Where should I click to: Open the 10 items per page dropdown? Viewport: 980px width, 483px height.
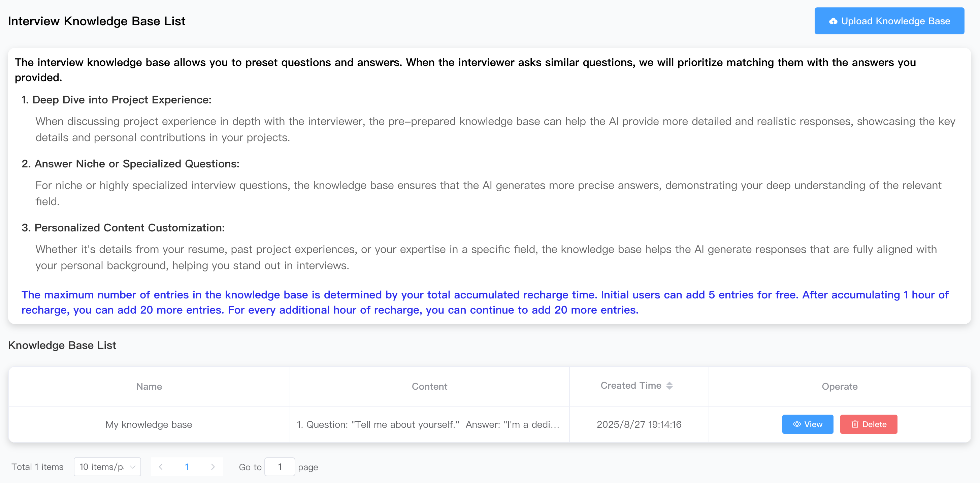click(x=107, y=466)
